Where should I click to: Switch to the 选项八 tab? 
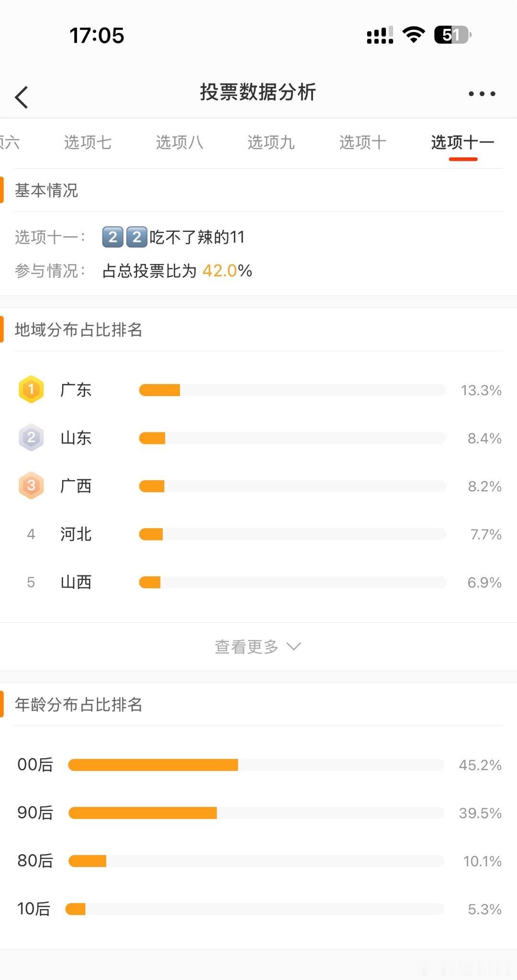(x=180, y=143)
